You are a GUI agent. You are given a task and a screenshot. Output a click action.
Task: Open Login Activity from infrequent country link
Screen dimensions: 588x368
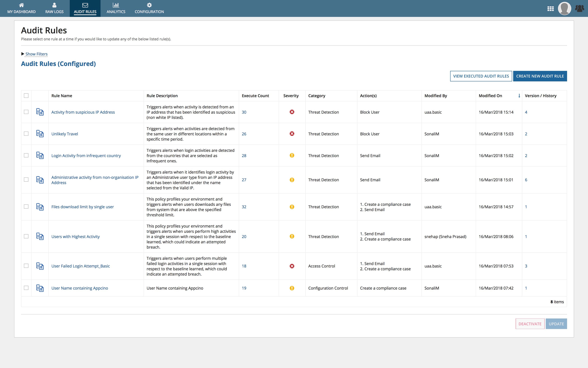86,155
